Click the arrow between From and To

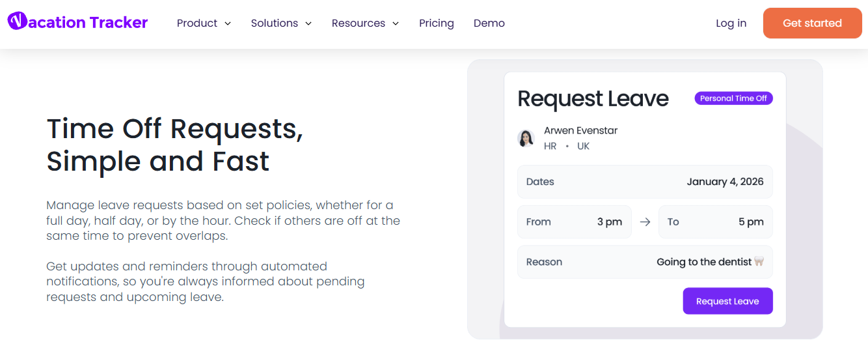coord(645,222)
